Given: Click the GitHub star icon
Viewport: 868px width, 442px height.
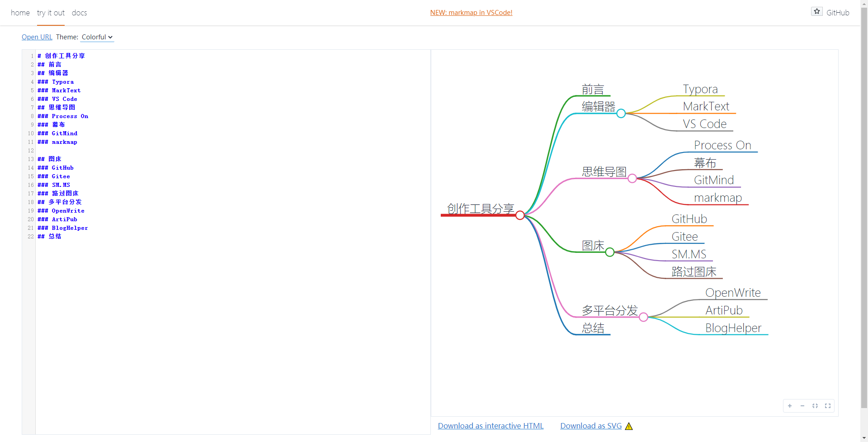Looking at the screenshot, I should tap(816, 12).
